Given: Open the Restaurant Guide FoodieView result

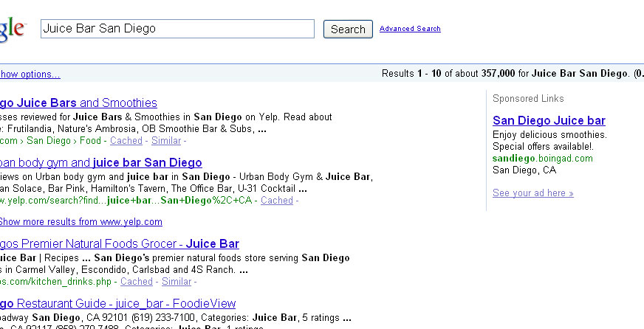Looking at the screenshot, I should (x=118, y=304).
